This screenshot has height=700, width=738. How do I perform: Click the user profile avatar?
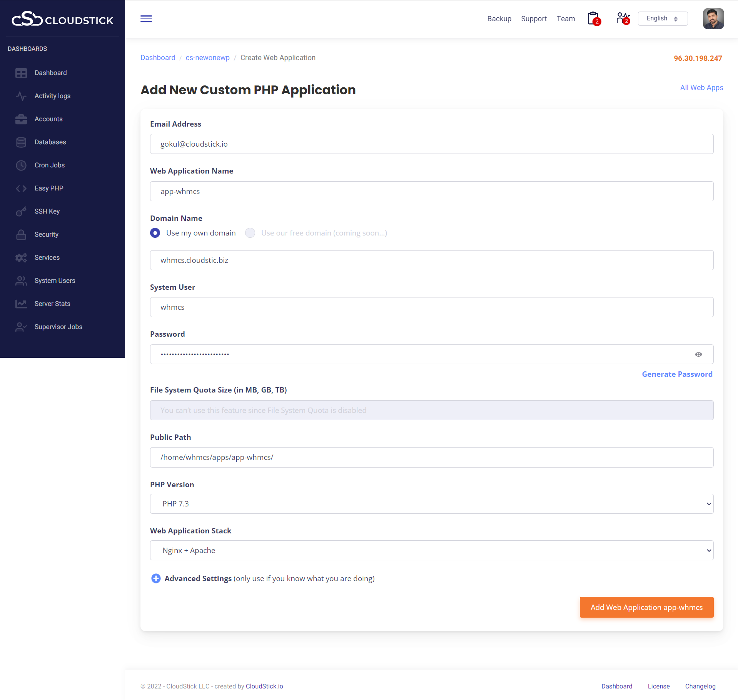(713, 18)
